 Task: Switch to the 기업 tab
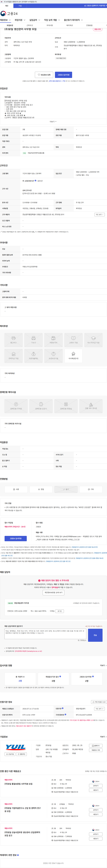[x=20, y=6]
